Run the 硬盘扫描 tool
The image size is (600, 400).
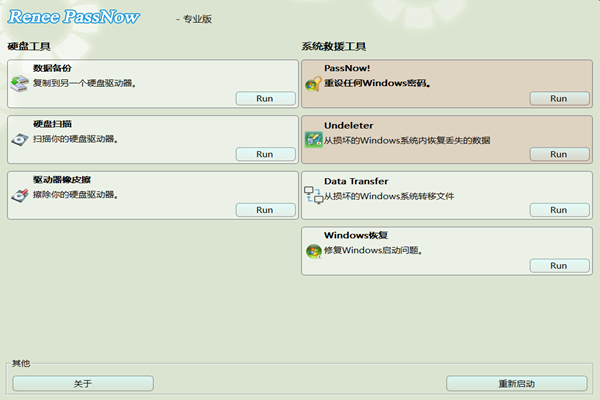coord(266,154)
